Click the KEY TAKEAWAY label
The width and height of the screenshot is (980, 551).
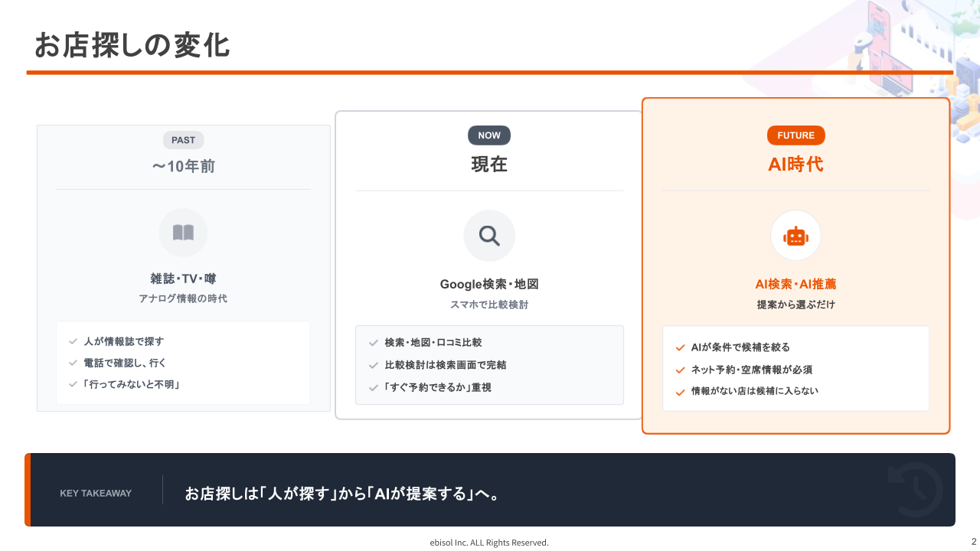(95, 494)
